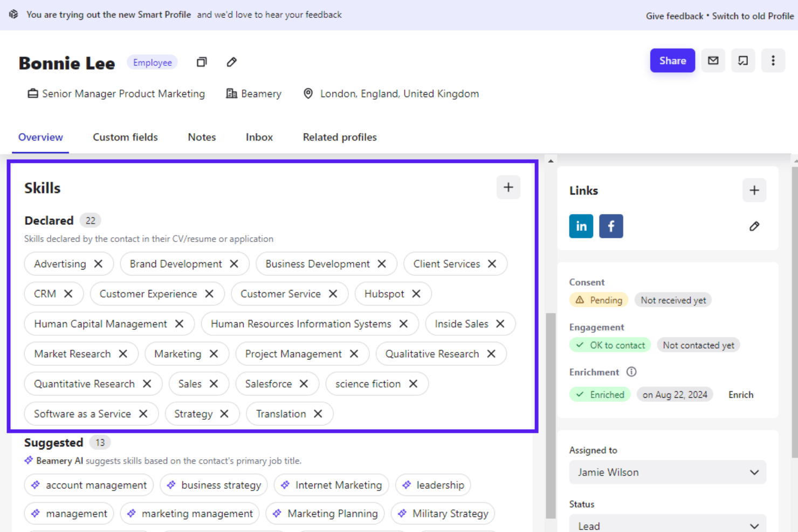
Task: Add suggested skill Marketing Planning
Action: click(x=325, y=513)
